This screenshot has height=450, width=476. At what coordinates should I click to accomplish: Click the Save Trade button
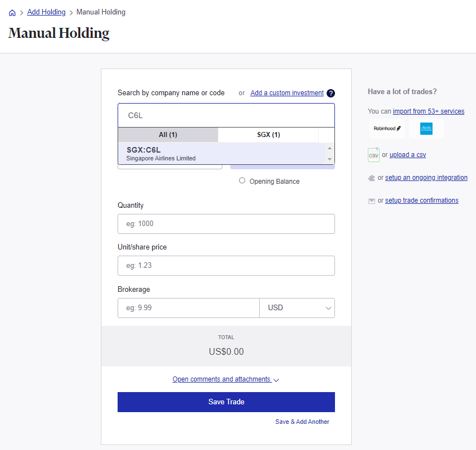226,402
